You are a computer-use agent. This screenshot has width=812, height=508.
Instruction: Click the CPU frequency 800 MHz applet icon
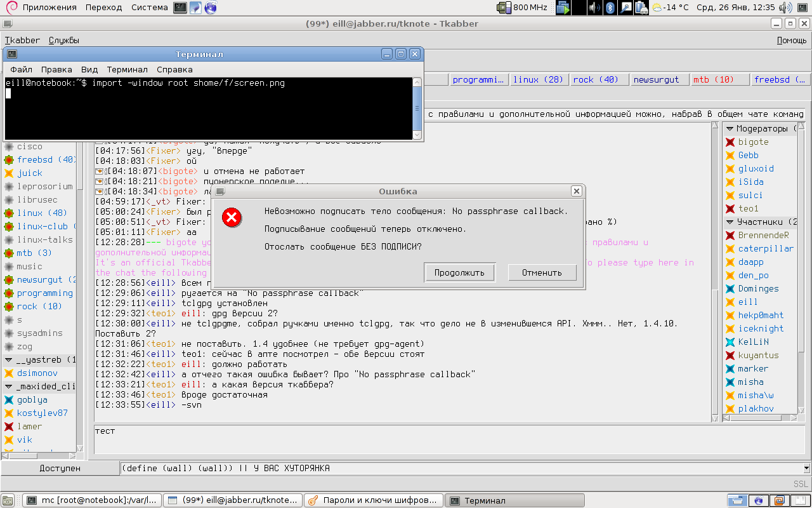(504, 8)
